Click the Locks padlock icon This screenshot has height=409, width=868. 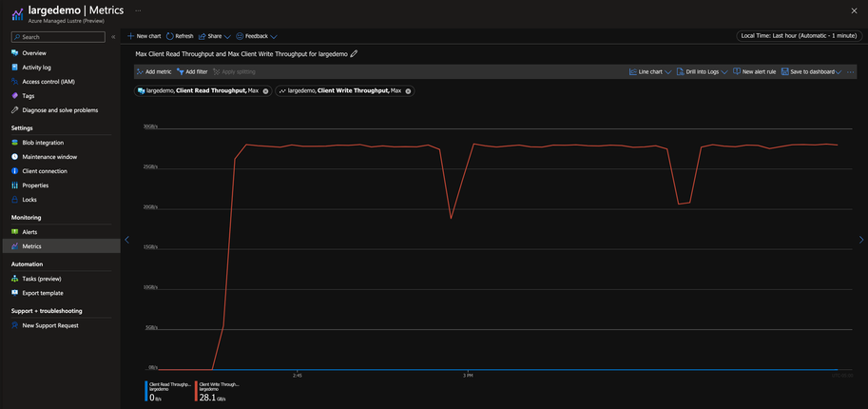tap(15, 200)
